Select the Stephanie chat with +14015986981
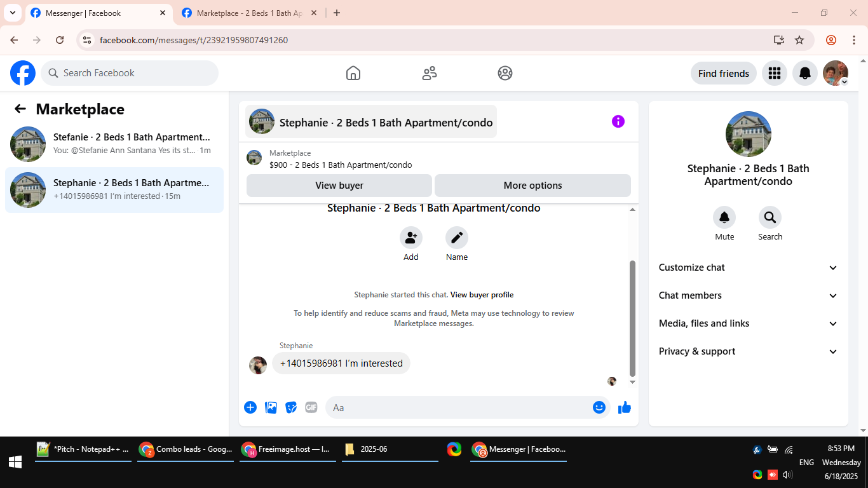Screen dimensions: 868x488 tap(114, 190)
